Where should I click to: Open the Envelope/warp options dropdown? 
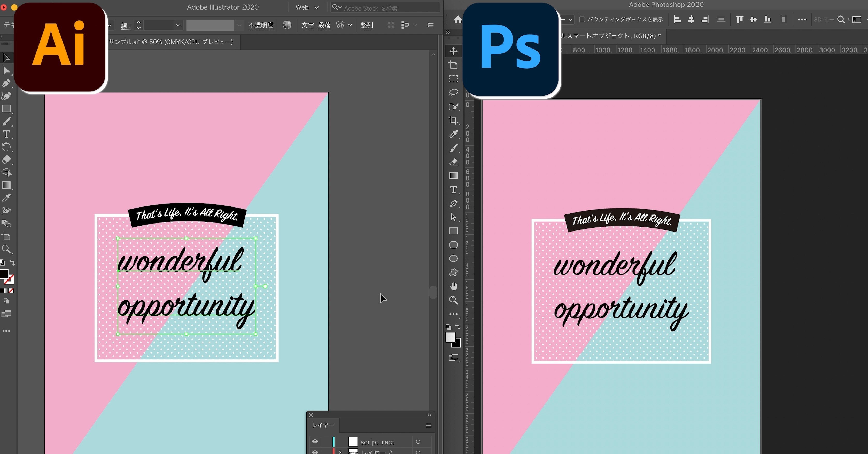click(x=350, y=25)
